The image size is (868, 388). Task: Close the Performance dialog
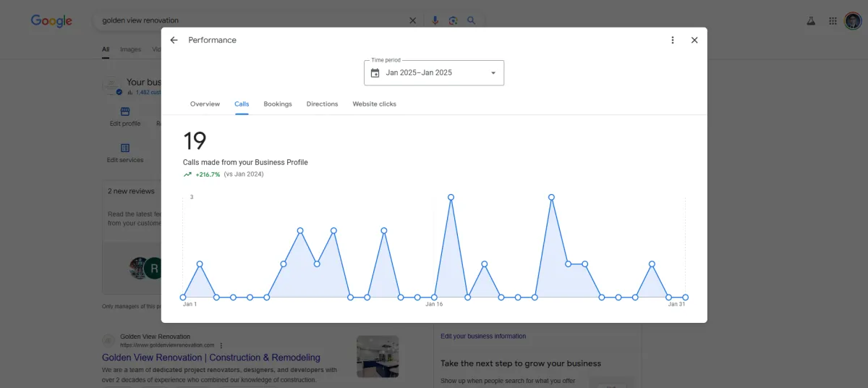[694, 41]
